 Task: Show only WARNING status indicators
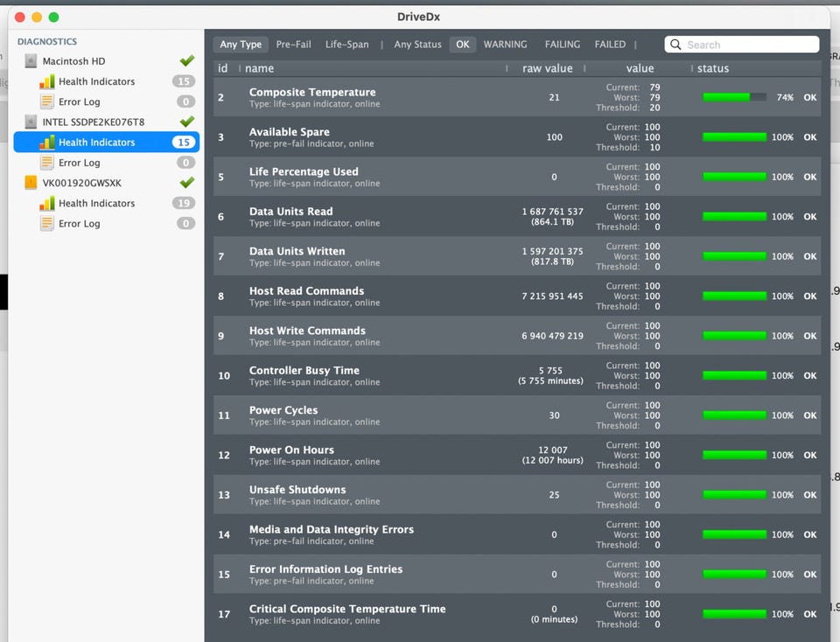pyautogui.click(x=505, y=45)
